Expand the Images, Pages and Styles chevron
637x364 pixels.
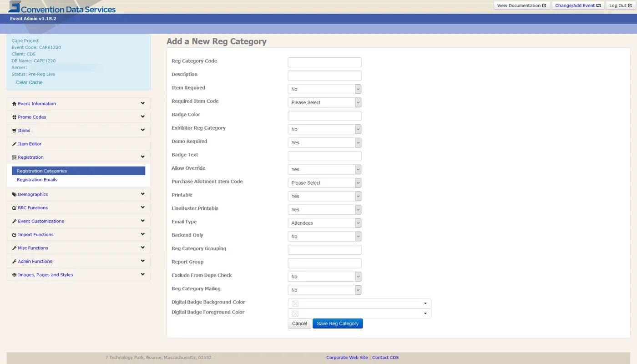click(x=143, y=274)
